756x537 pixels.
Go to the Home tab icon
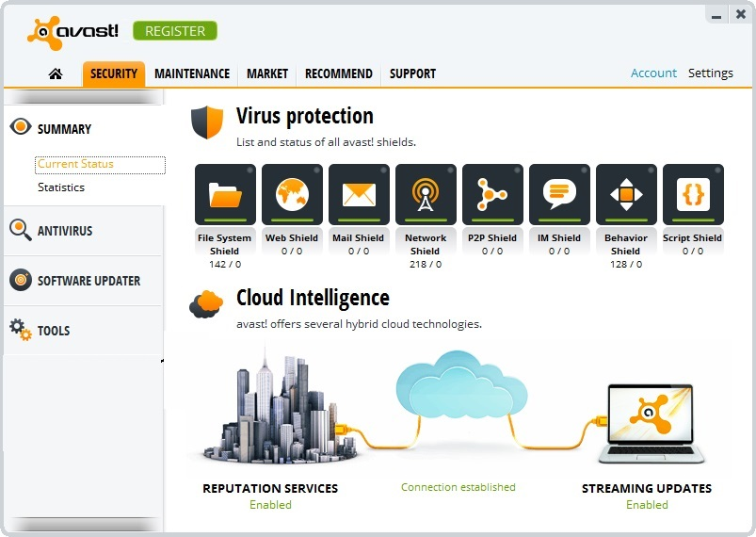click(x=56, y=73)
